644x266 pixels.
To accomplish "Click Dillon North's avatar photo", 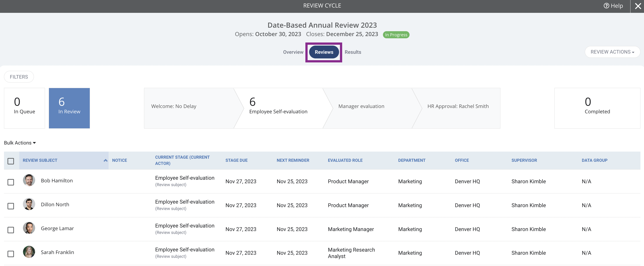I will coord(29,204).
